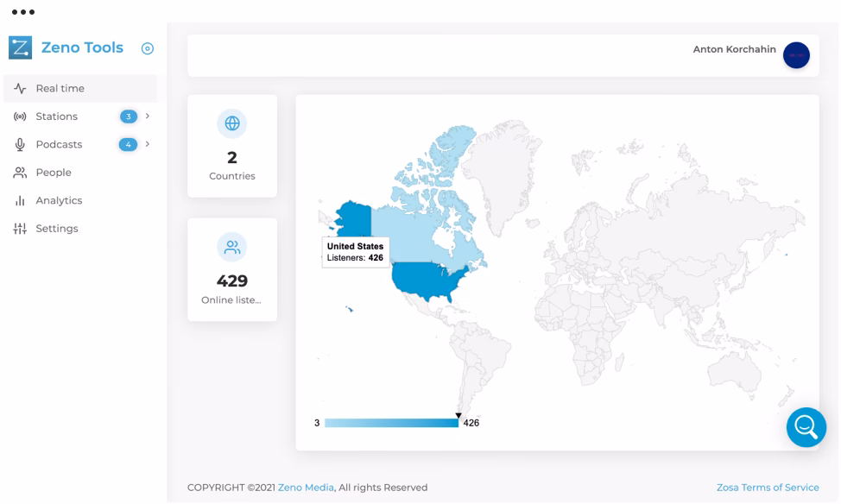This screenshot has width=841, height=504.
Task: Click the Zeno Tools logo icon
Action: point(20,47)
